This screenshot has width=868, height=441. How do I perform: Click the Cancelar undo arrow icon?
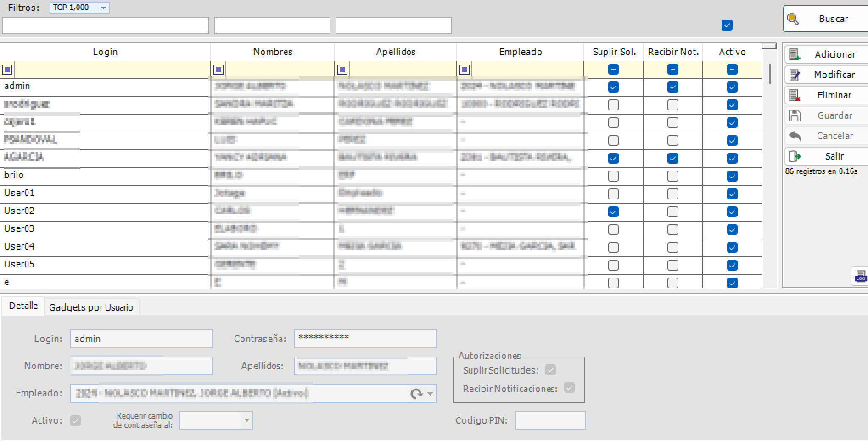[795, 135]
